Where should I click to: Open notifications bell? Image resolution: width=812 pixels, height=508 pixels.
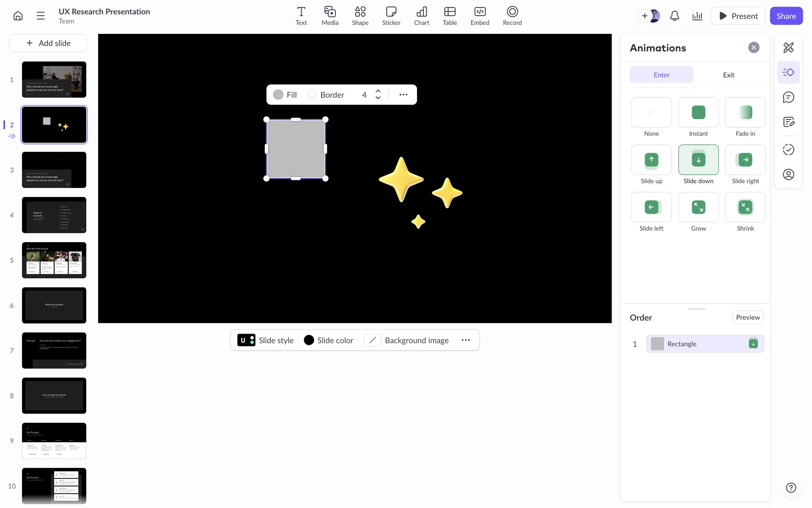(675, 16)
